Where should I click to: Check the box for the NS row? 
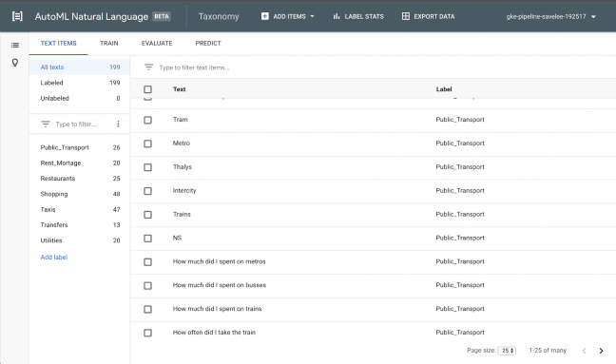(x=147, y=239)
